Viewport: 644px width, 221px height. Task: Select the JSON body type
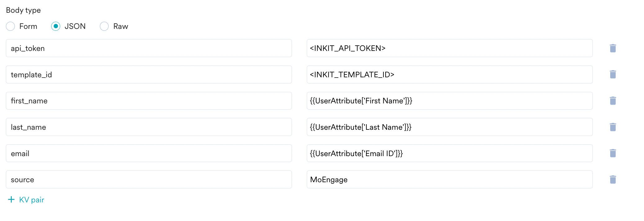tap(56, 26)
